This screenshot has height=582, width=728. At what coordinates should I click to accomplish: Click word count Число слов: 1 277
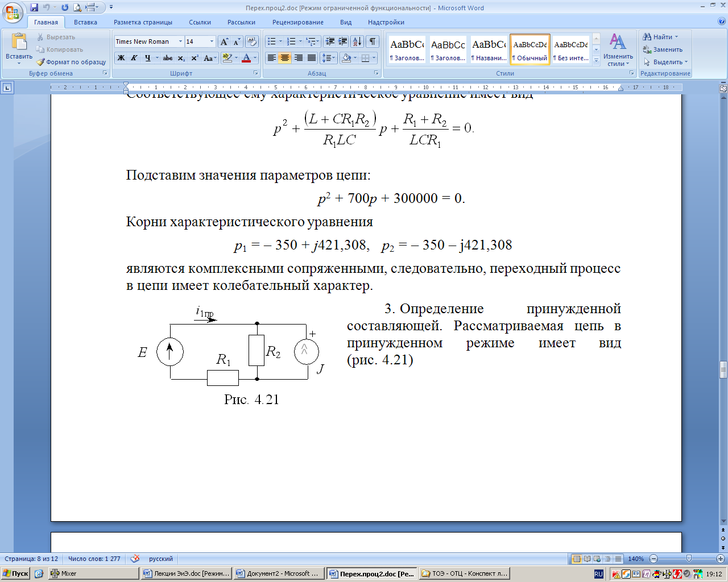[94, 559]
